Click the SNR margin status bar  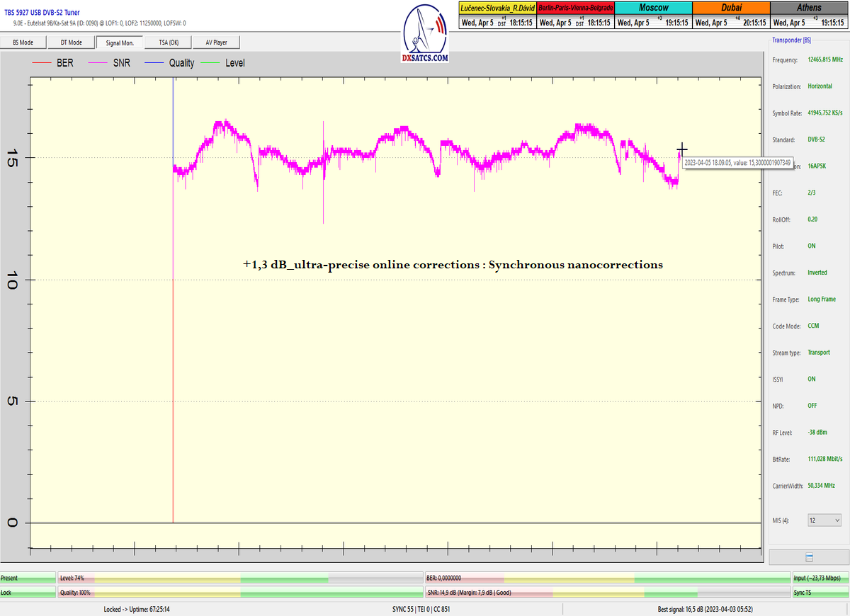pyautogui.click(x=607, y=593)
